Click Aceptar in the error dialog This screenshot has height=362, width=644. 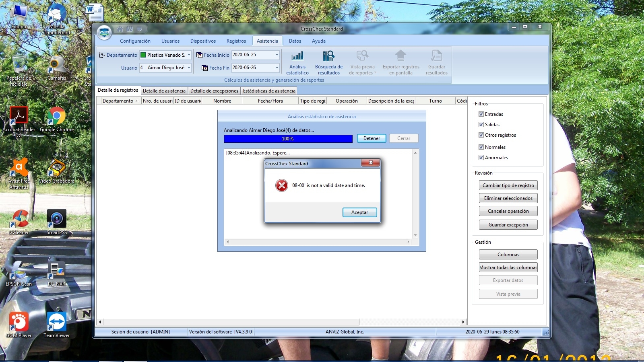click(x=360, y=212)
